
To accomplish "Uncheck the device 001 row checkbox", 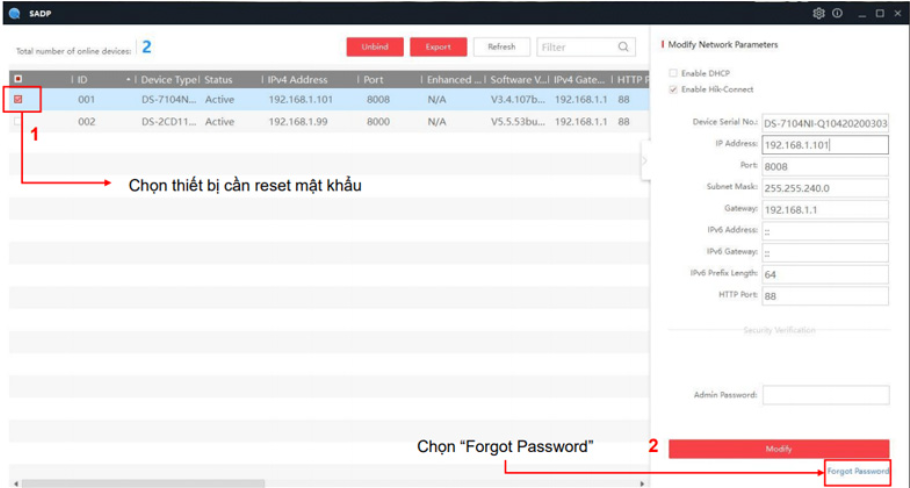I will pos(18,100).
